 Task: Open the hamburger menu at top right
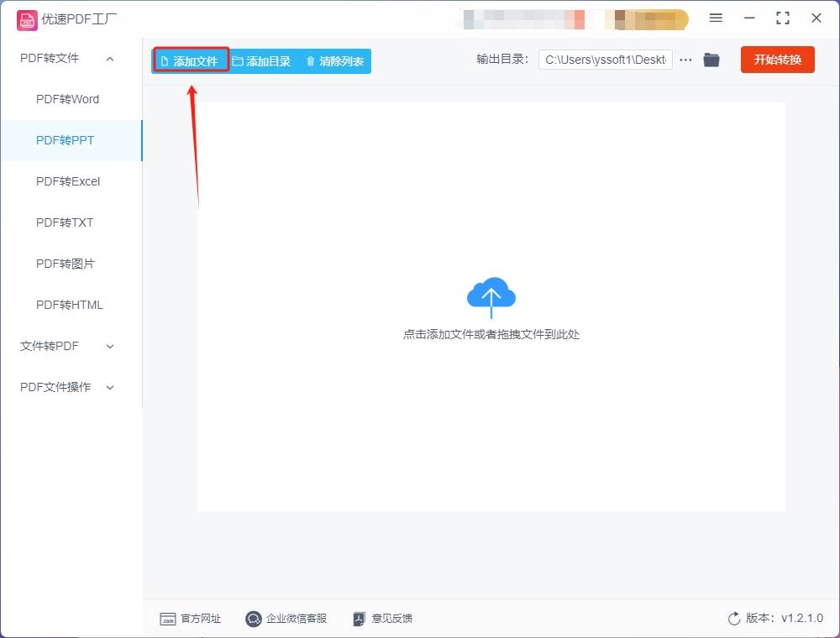click(x=717, y=18)
